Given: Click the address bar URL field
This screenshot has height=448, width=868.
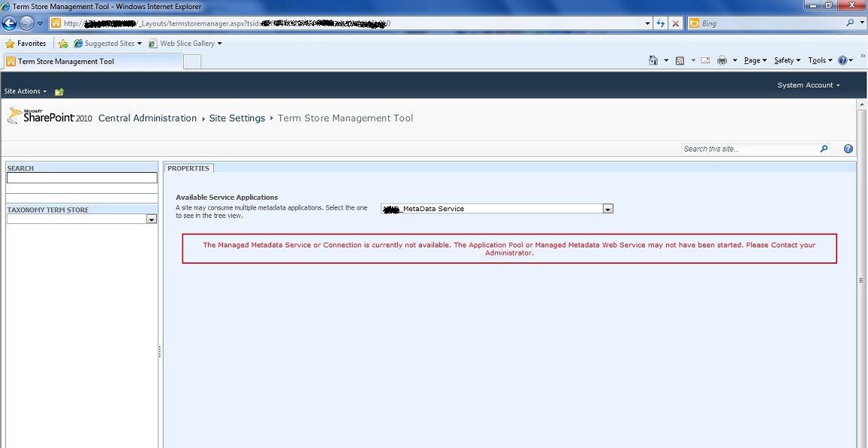Looking at the screenshot, I should pyautogui.click(x=346, y=23).
